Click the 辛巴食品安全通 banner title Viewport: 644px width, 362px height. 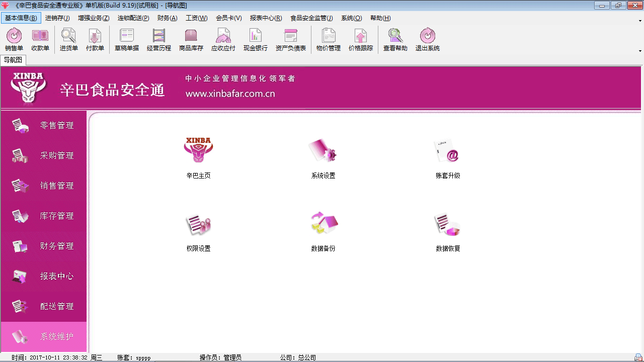(113, 90)
